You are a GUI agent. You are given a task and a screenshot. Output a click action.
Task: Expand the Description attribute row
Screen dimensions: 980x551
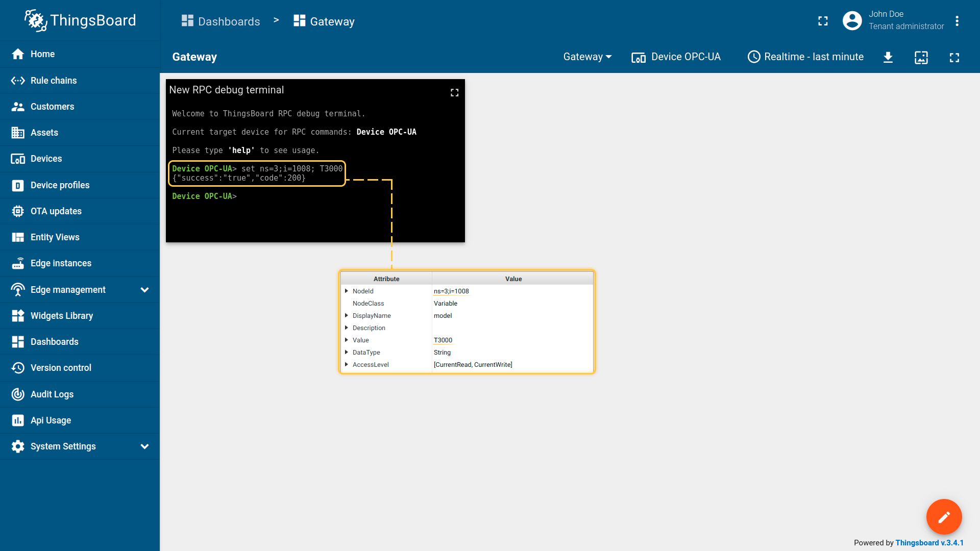(x=347, y=328)
